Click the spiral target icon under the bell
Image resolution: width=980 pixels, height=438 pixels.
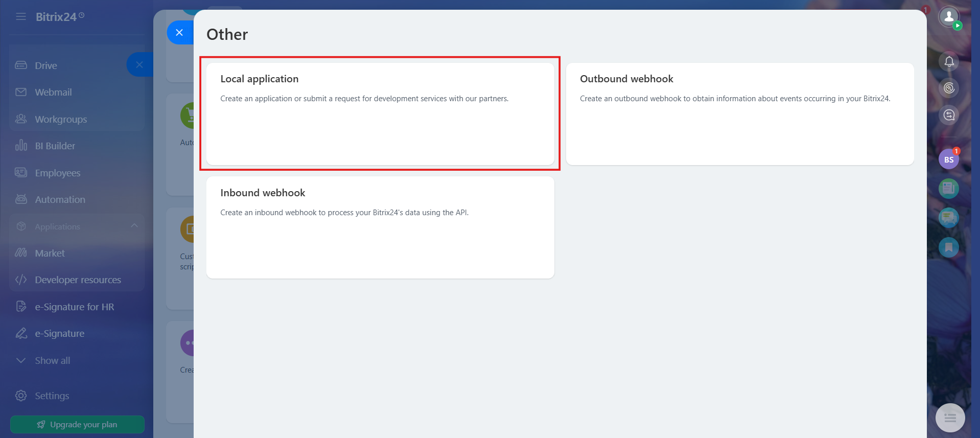pyautogui.click(x=949, y=88)
